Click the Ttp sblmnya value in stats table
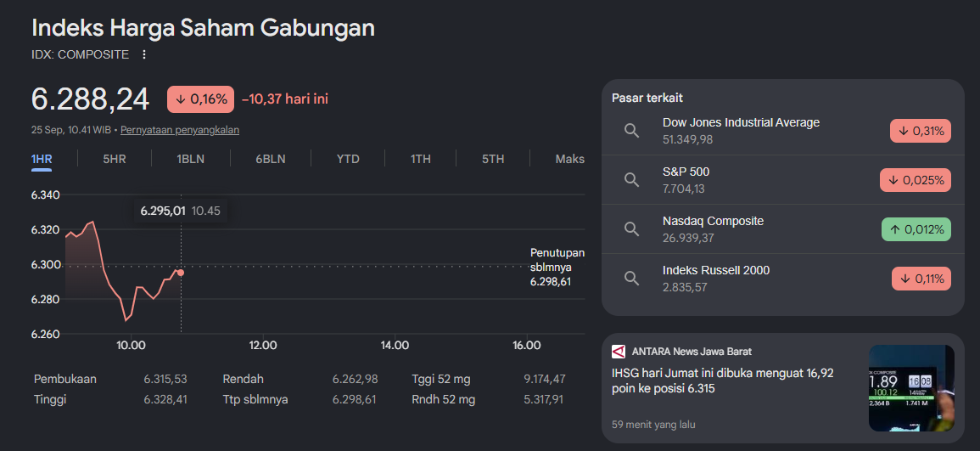 (355, 399)
